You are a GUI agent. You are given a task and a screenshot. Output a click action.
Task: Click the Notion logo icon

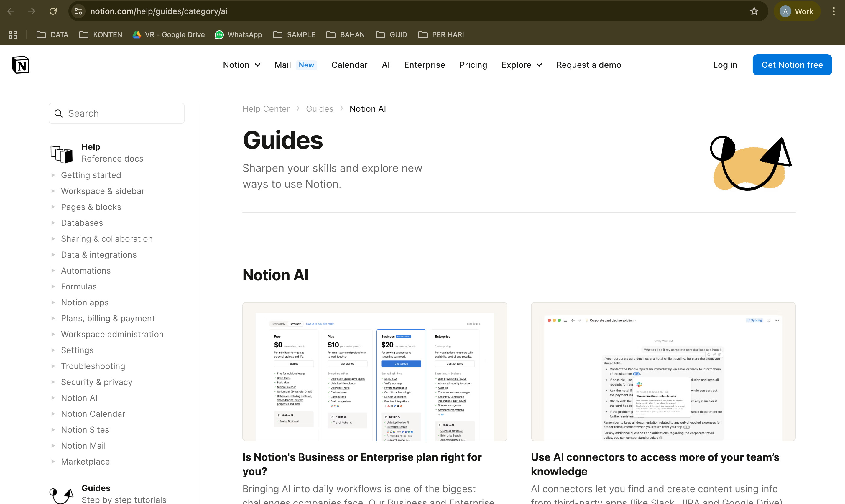coord(21,65)
